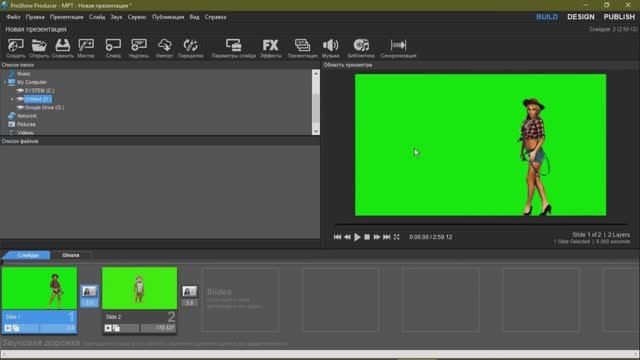Click the fast-forward preview button
Viewport: 640px width, 360px height.
[x=377, y=237]
